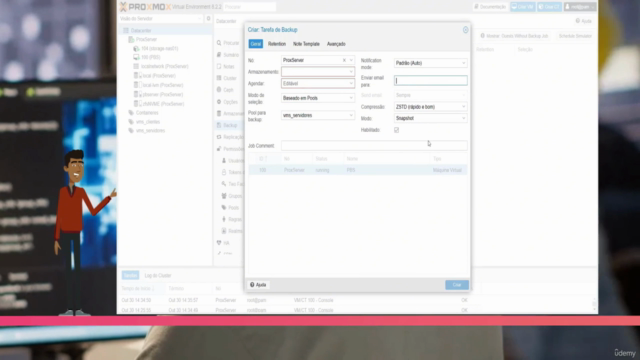Click the Criar CT button in the header

click(x=549, y=7)
